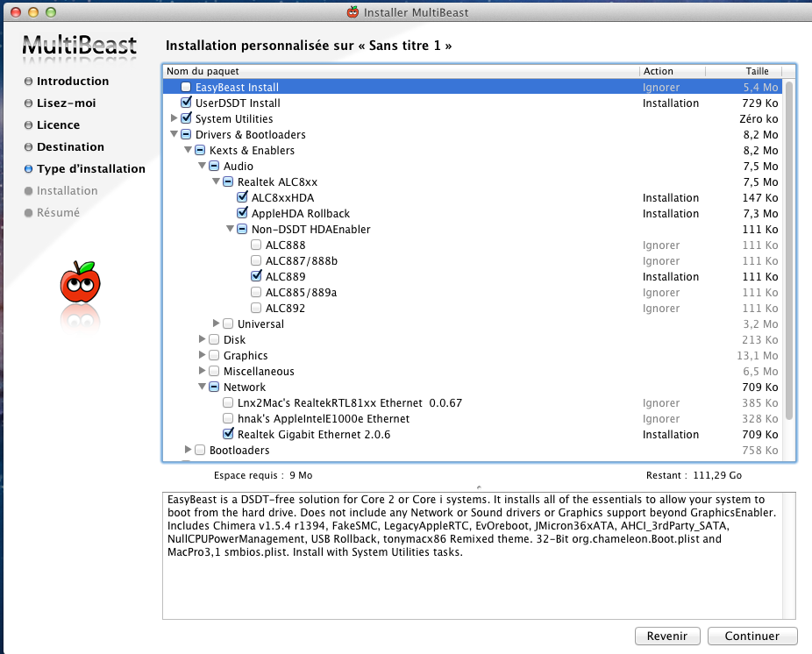Collapse the Realtek ALC8xx disclosure triangle

(x=216, y=181)
